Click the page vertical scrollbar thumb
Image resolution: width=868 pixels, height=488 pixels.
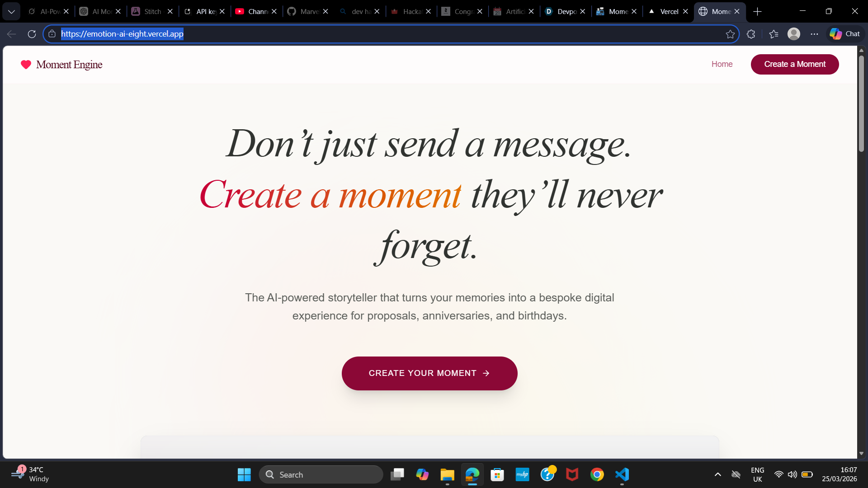point(861,103)
